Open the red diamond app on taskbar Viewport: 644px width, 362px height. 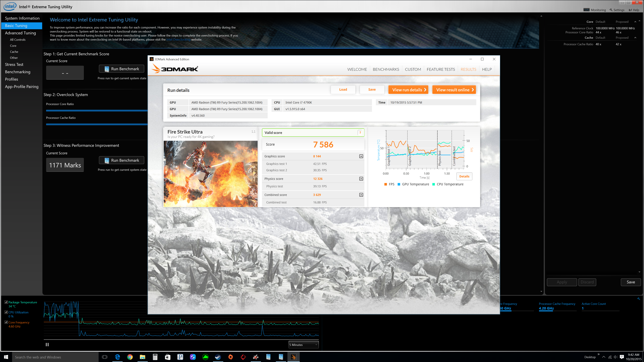tap(243, 357)
